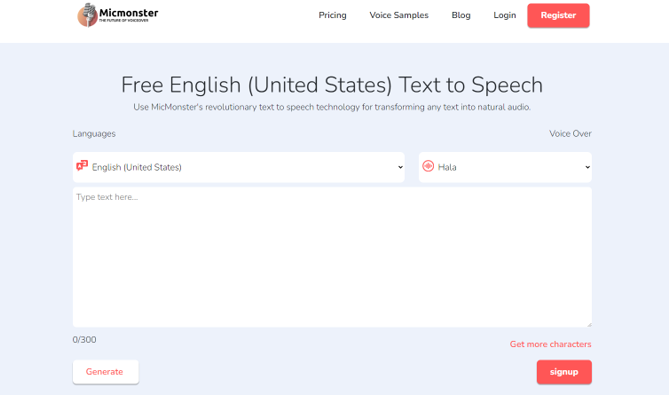
Task: Click the Languages label
Action: [94, 134]
